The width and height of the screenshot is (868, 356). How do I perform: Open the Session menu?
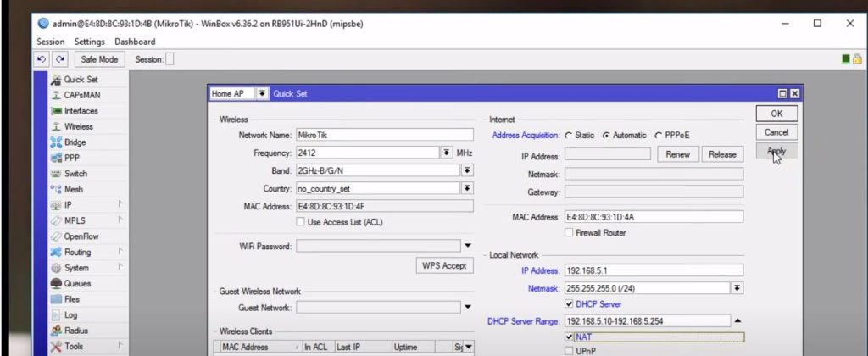coord(50,42)
